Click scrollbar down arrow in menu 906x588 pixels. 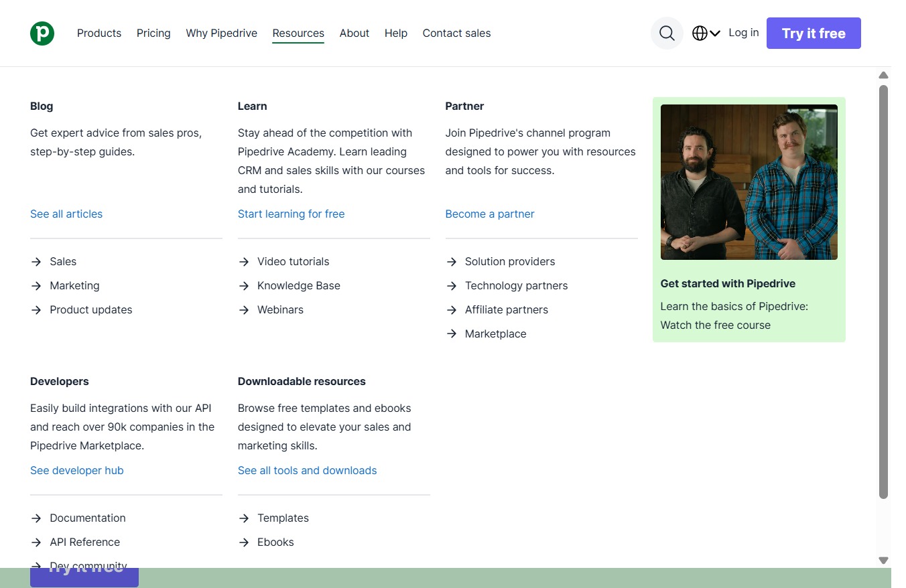[x=883, y=561]
